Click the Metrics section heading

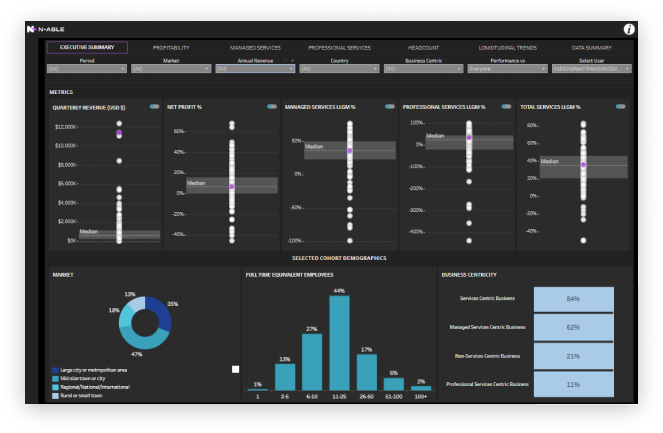pyautogui.click(x=61, y=92)
